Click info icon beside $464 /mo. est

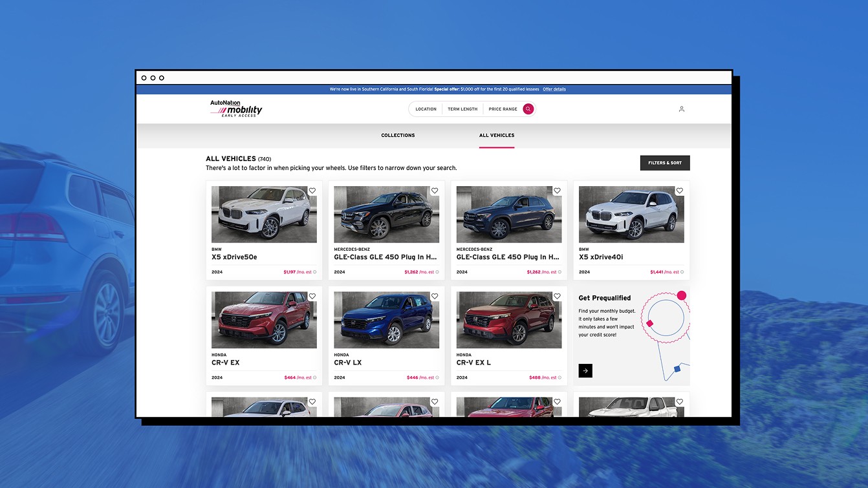315,377
